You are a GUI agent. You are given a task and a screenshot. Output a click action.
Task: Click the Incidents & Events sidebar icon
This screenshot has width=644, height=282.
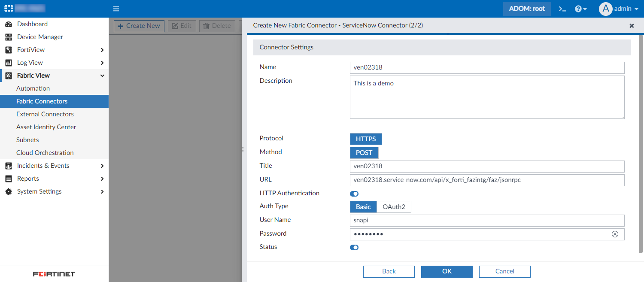[x=9, y=166]
